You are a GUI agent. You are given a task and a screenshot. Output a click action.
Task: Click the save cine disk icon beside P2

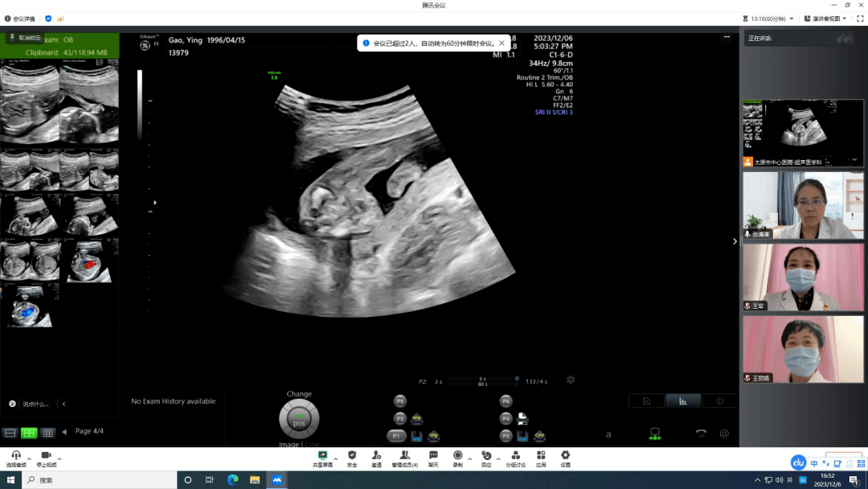(522, 437)
